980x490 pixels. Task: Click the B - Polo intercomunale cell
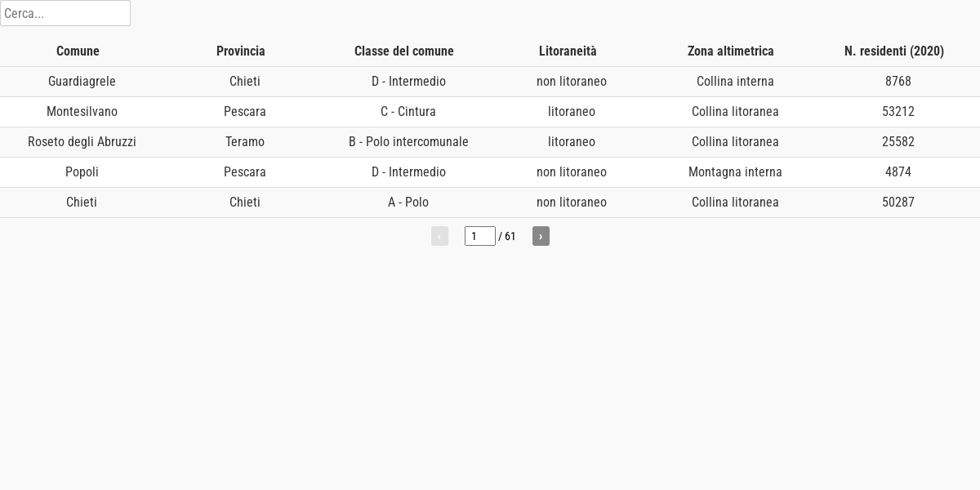click(x=408, y=142)
